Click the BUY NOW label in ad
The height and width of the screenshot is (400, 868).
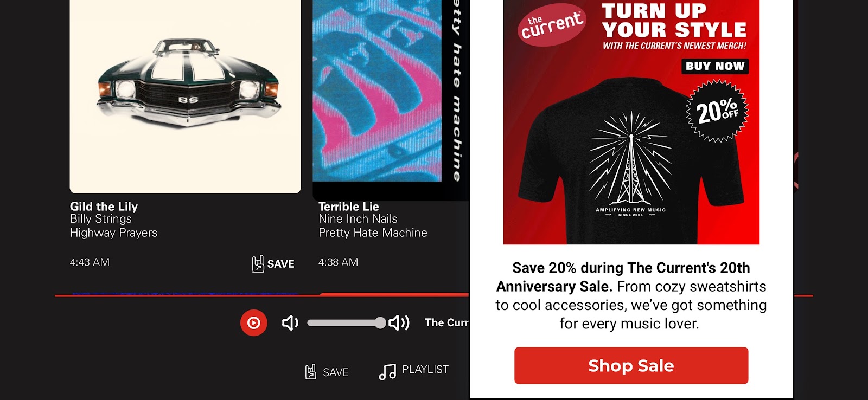click(715, 66)
